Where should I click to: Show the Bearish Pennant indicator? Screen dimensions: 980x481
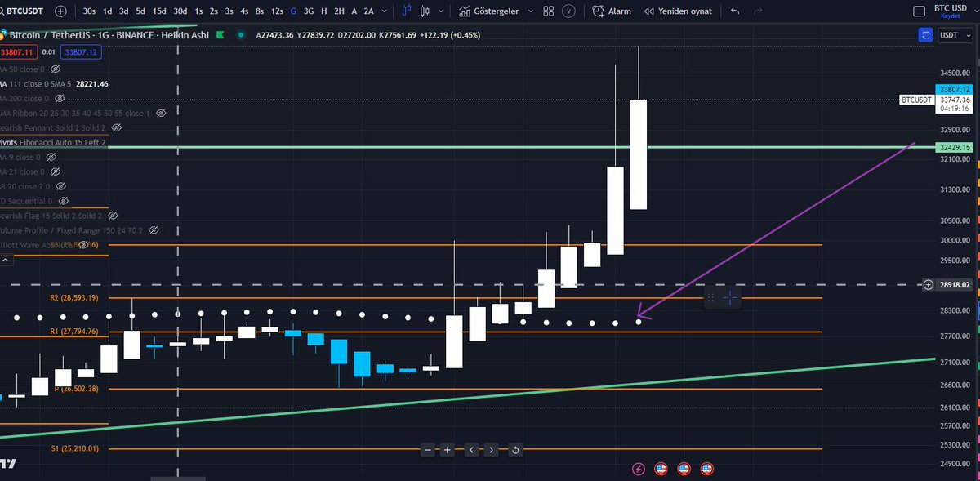point(116,127)
